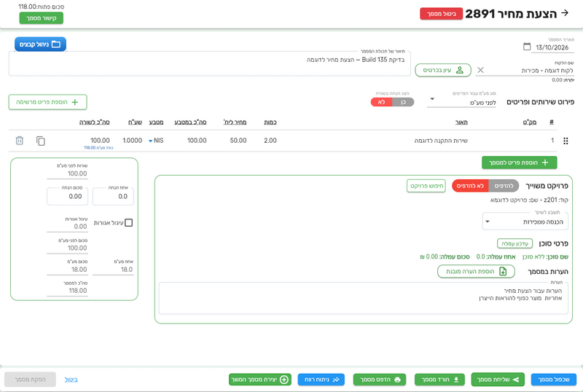This screenshot has height=392, width=583.
Task: Click the הדפס מסמך print button
Action: coord(380,380)
